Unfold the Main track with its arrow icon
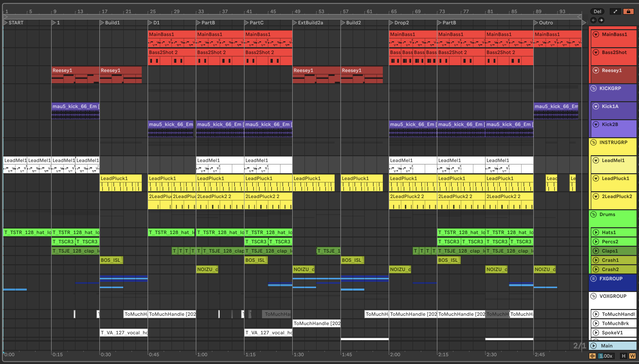 tap(593, 346)
